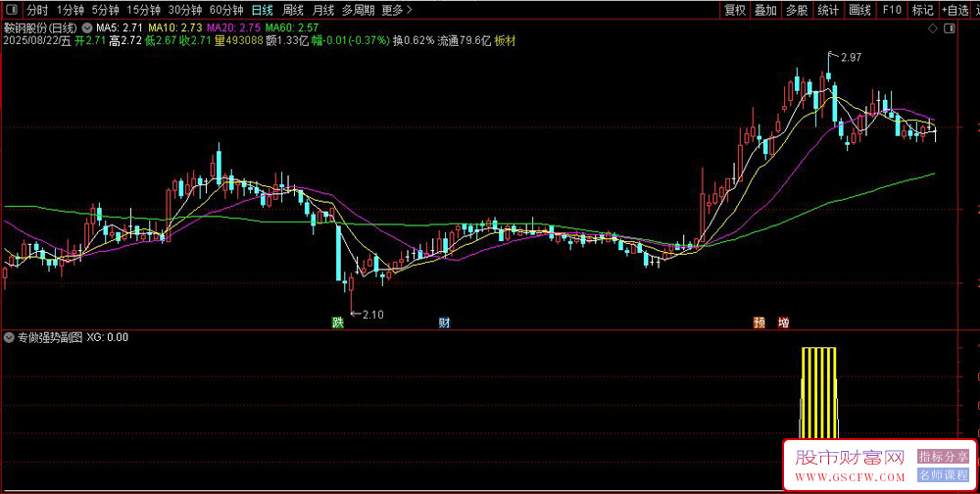This screenshot has width=980, height=494.
Task: Open the dropdown circle beside 鞍钢股份(日线)
Action: point(87,28)
